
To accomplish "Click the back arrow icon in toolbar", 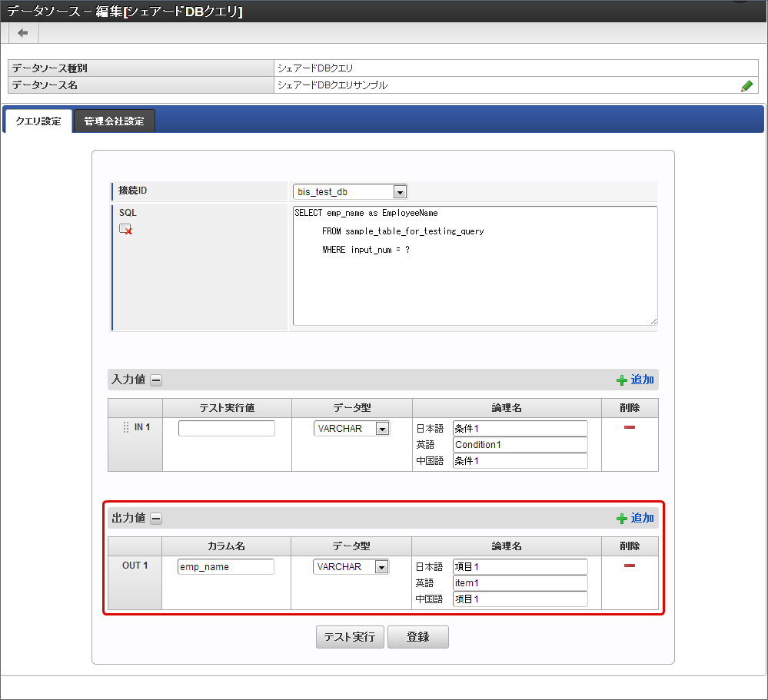I will 23,32.
